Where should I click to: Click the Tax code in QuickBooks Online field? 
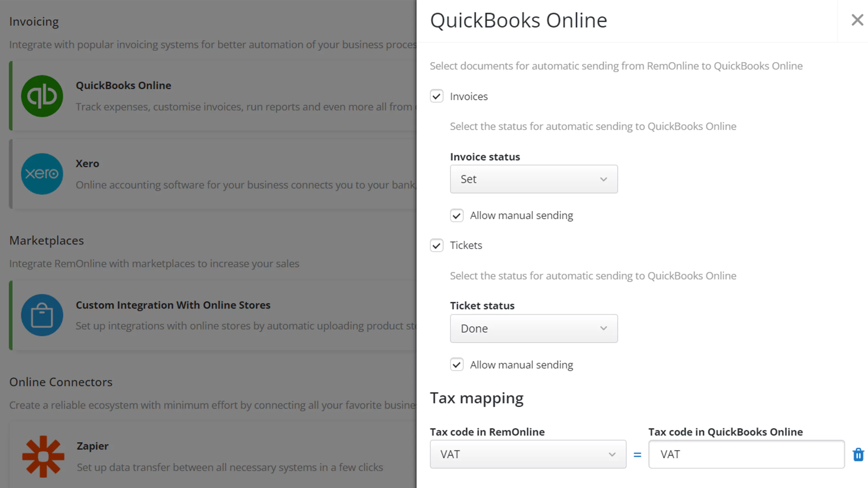[746, 454]
